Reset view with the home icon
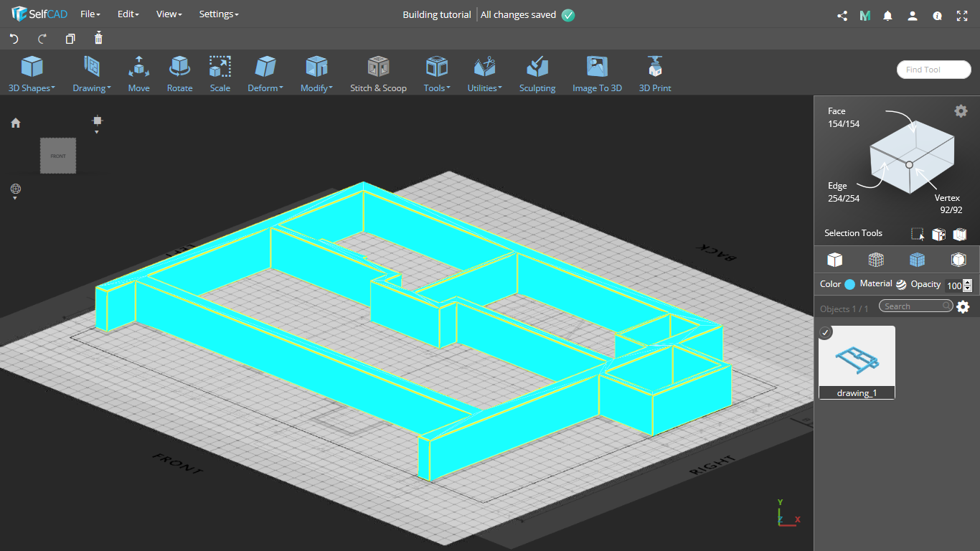The width and height of the screenshot is (980, 551). pyautogui.click(x=16, y=123)
